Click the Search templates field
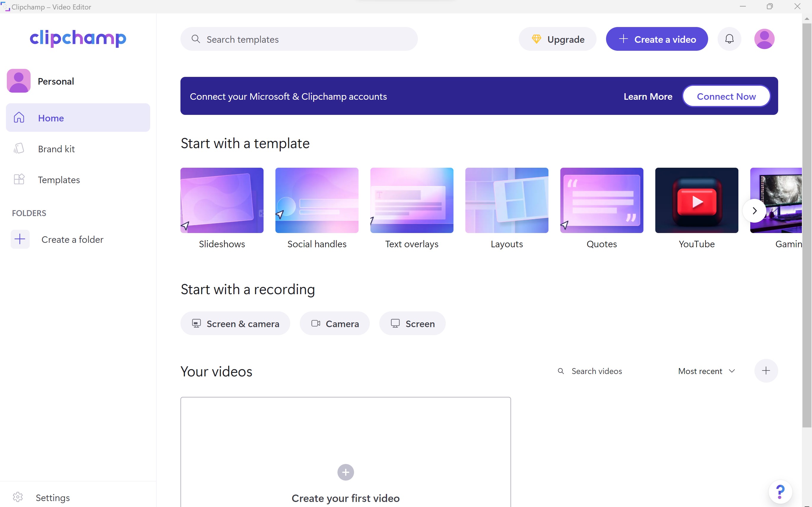The height and width of the screenshot is (507, 812). 299,39
